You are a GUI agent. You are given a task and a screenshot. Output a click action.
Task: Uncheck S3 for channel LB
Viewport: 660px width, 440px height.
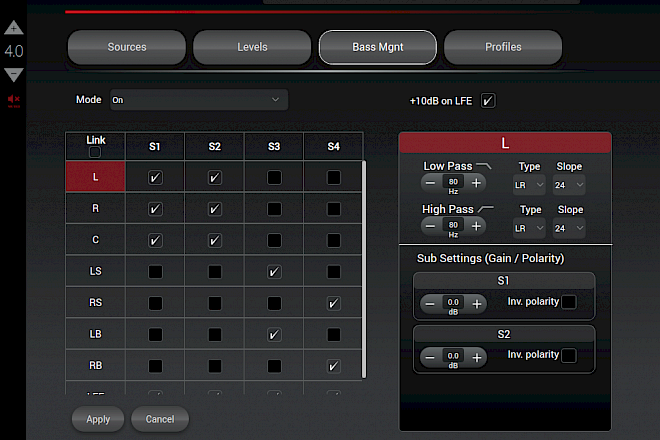274,335
